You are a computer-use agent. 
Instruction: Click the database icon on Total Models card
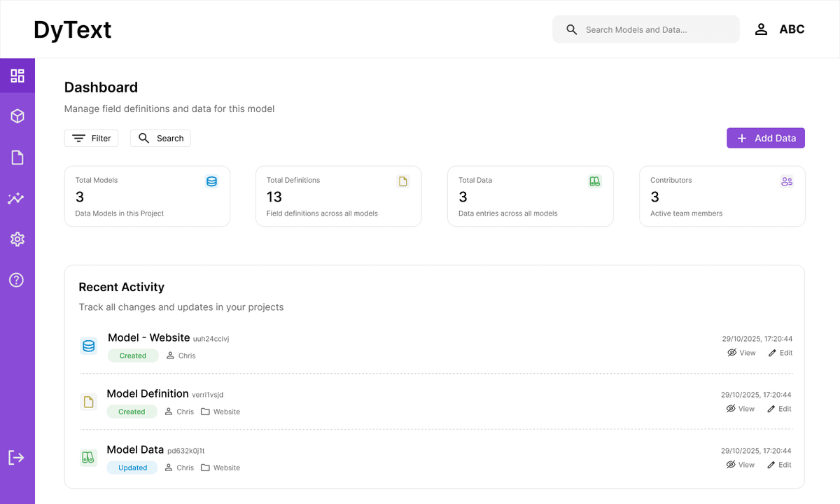(211, 181)
